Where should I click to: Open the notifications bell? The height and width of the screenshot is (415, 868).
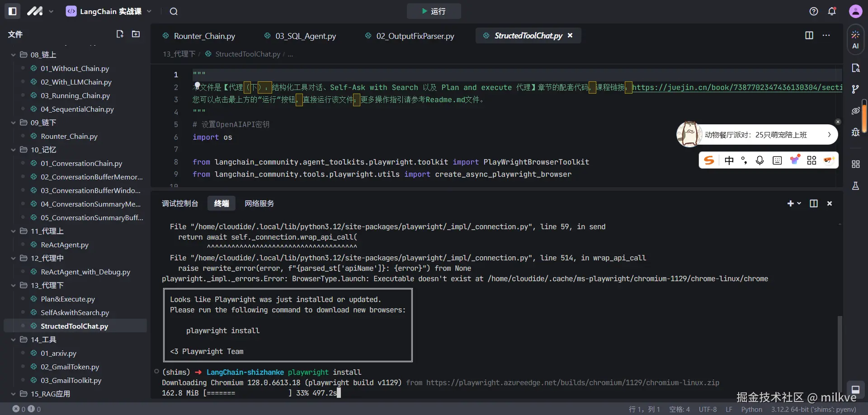coord(832,11)
